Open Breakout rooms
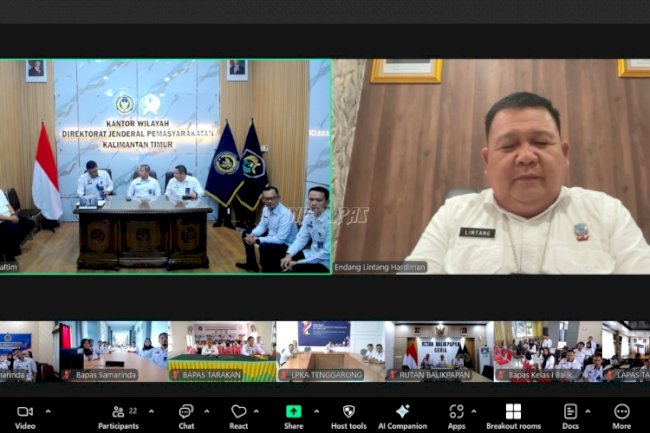650x433 pixels. (x=513, y=417)
